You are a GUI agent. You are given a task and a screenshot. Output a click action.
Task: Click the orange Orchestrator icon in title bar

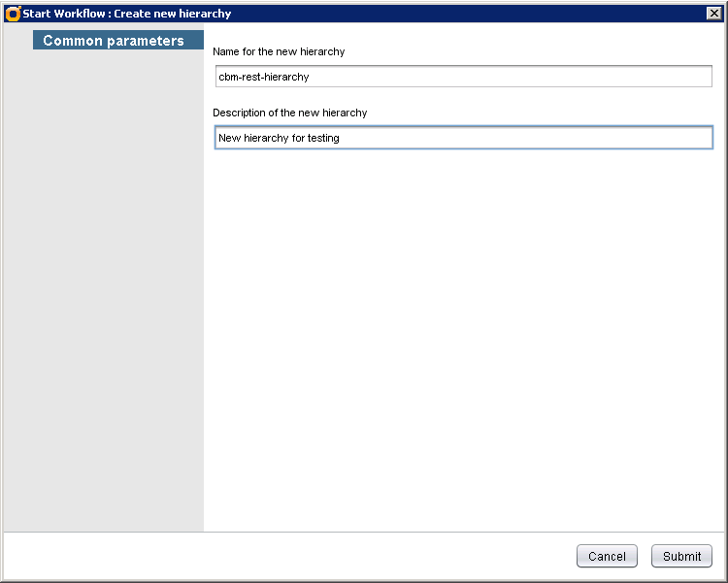[x=13, y=14]
